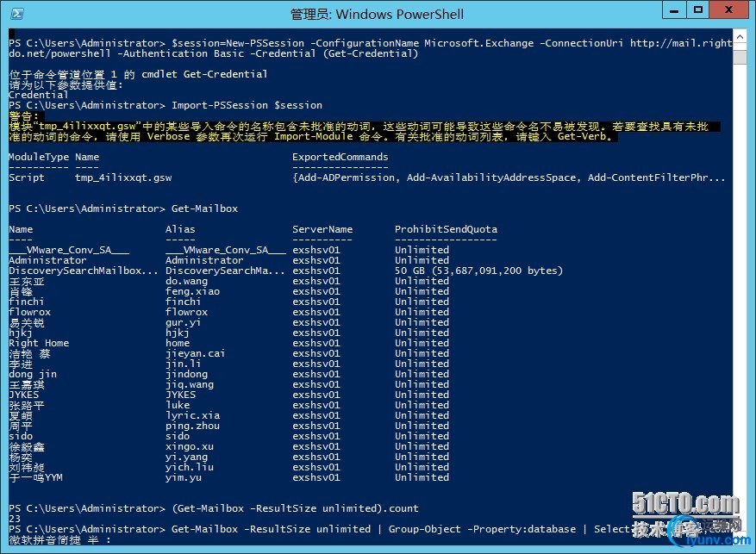Click the "Import-PSSession $session" command text

click(x=247, y=105)
